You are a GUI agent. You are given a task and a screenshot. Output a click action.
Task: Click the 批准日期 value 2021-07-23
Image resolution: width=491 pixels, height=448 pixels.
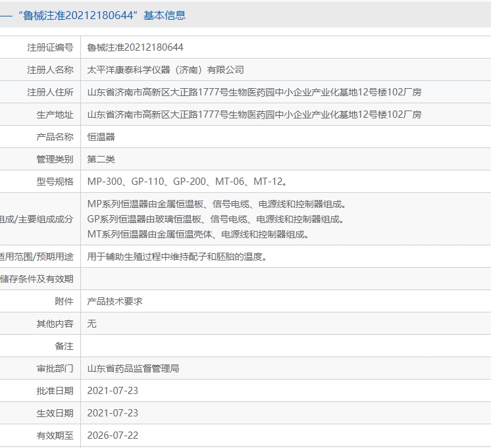pos(113,391)
